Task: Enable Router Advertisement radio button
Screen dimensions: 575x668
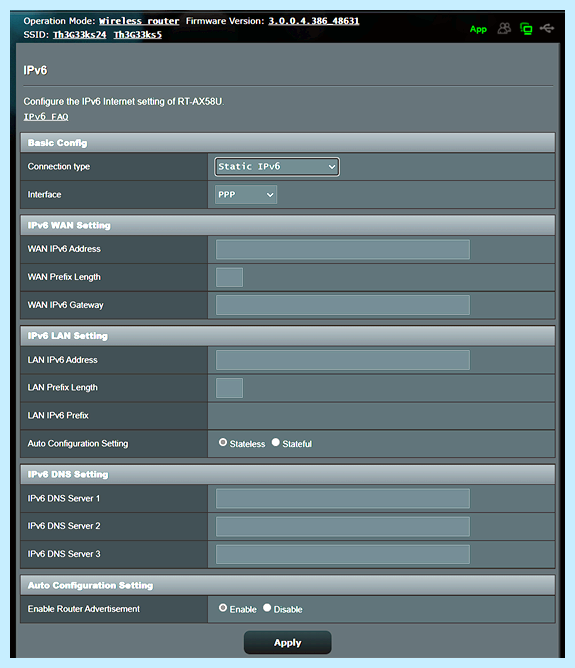Action: coord(223,608)
